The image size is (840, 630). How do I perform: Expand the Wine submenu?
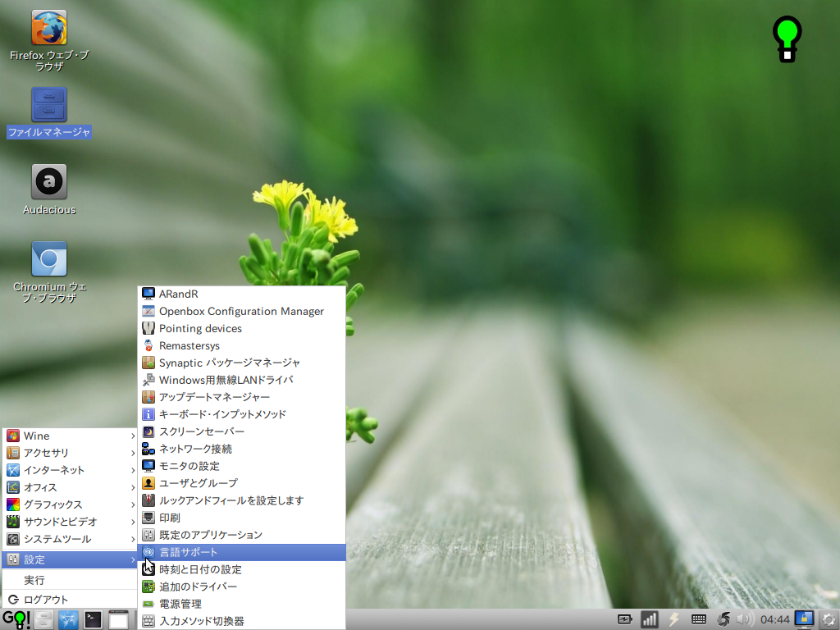click(x=71, y=436)
